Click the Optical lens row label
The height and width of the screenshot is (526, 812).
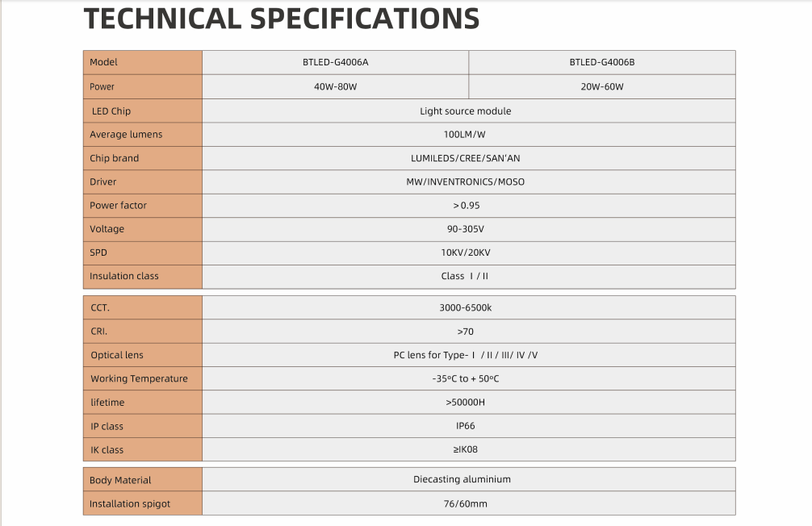(x=117, y=355)
